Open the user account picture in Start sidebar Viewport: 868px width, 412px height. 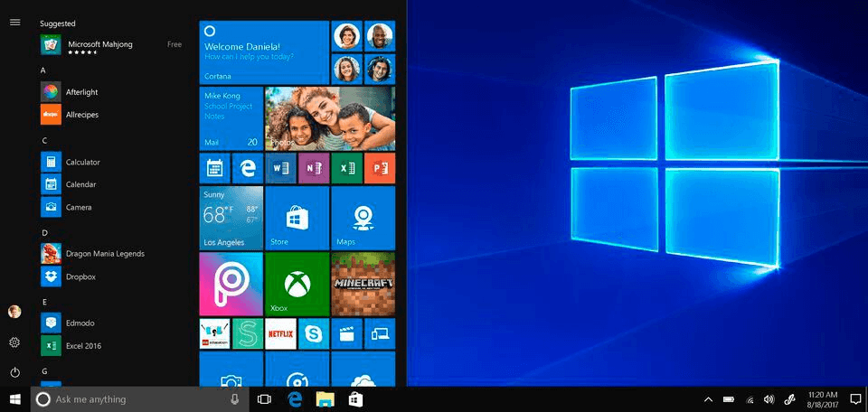(14, 312)
